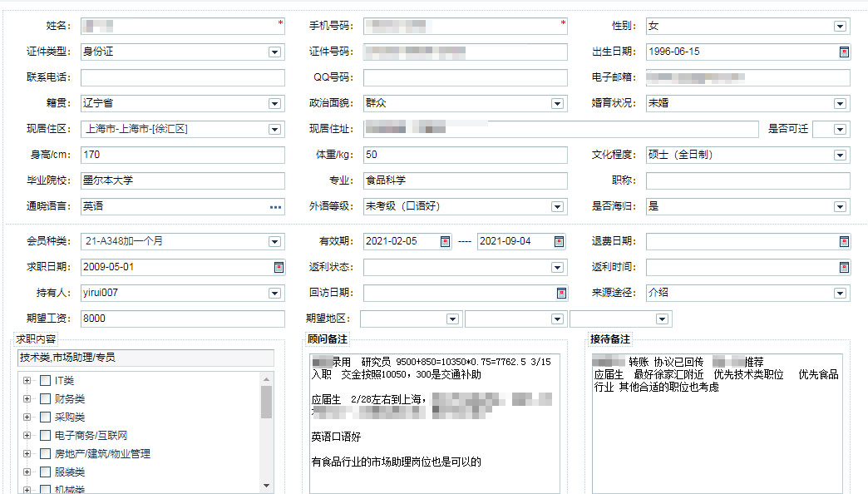Check the 采购类 checkbox

[46, 417]
